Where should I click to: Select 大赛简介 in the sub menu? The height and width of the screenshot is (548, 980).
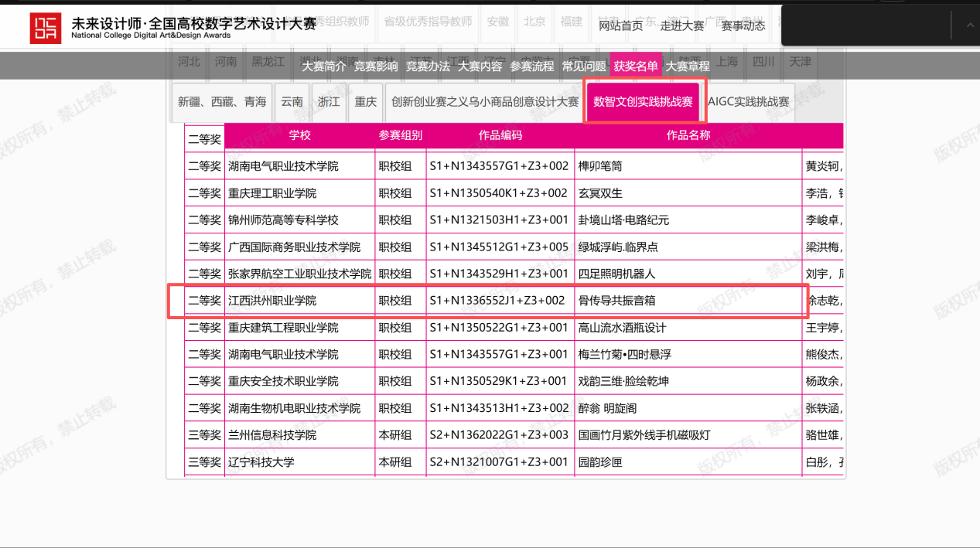tap(324, 66)
